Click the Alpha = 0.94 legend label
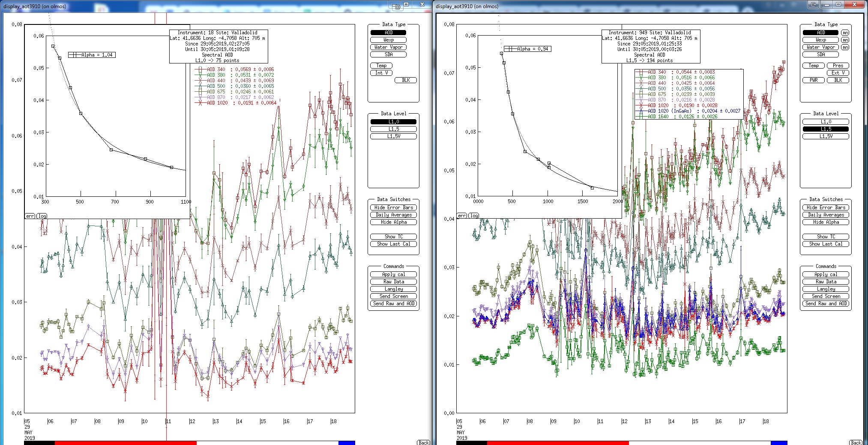The image size is (868, 445). [x=527, y=49]
